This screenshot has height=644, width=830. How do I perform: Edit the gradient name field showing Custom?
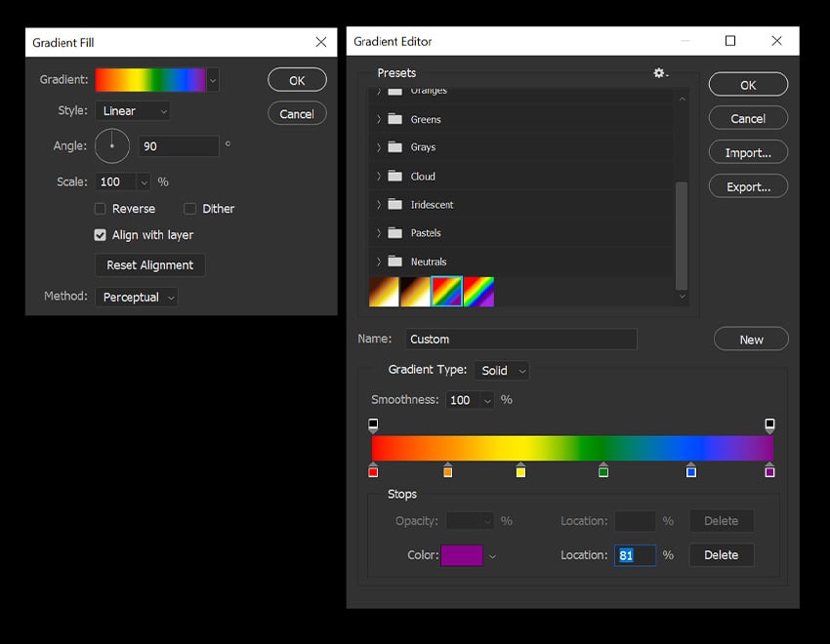point(521,339)
